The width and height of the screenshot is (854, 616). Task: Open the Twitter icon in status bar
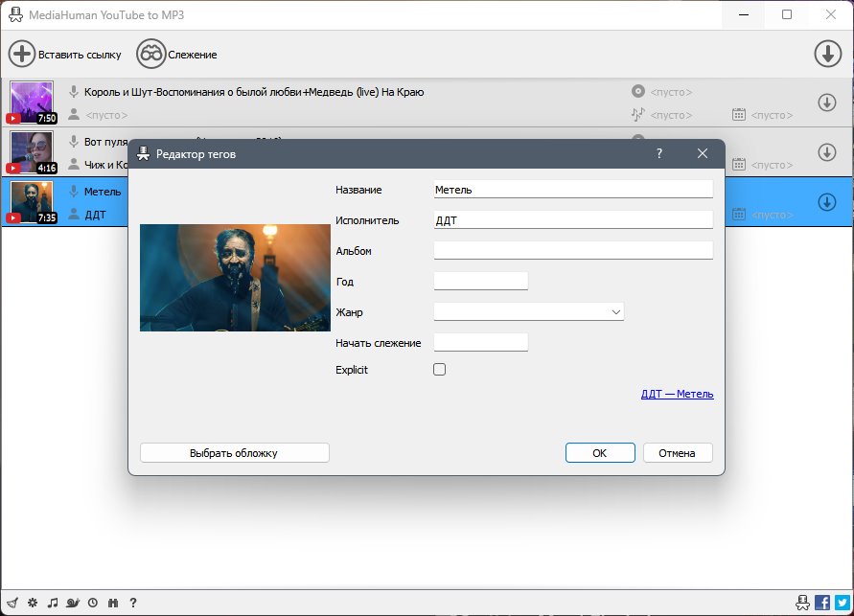pyautogui.click(x=842, y=603)
